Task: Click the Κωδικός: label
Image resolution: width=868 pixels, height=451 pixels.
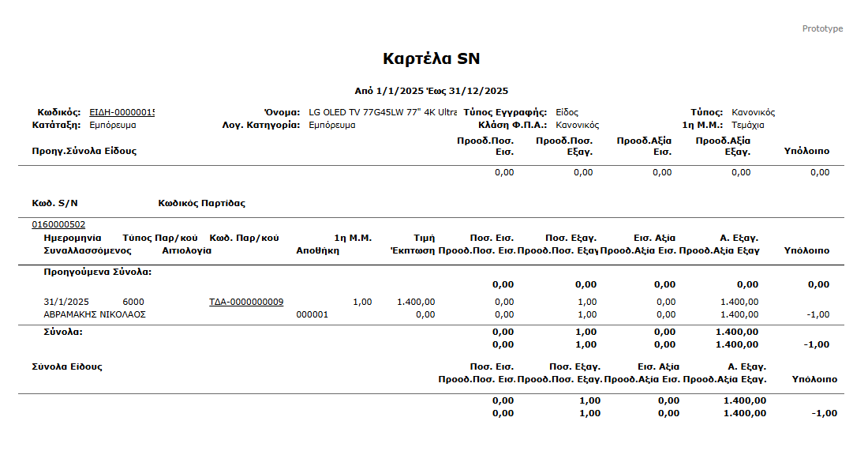Action: (59, 112)
